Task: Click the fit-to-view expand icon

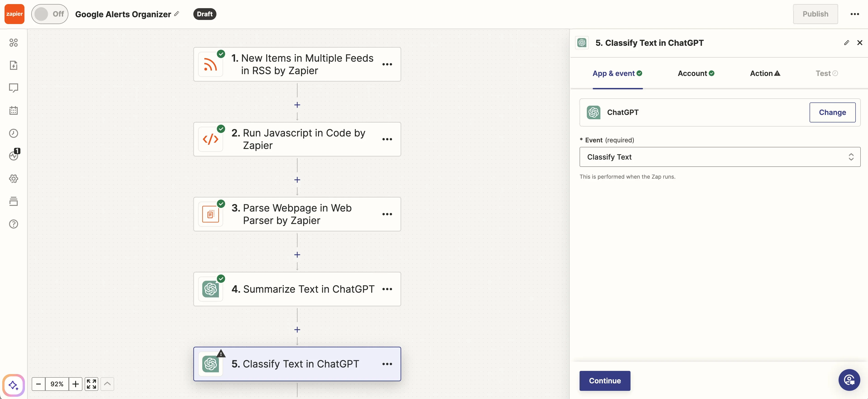Action: pyautogui.click(x=91, y=384)
